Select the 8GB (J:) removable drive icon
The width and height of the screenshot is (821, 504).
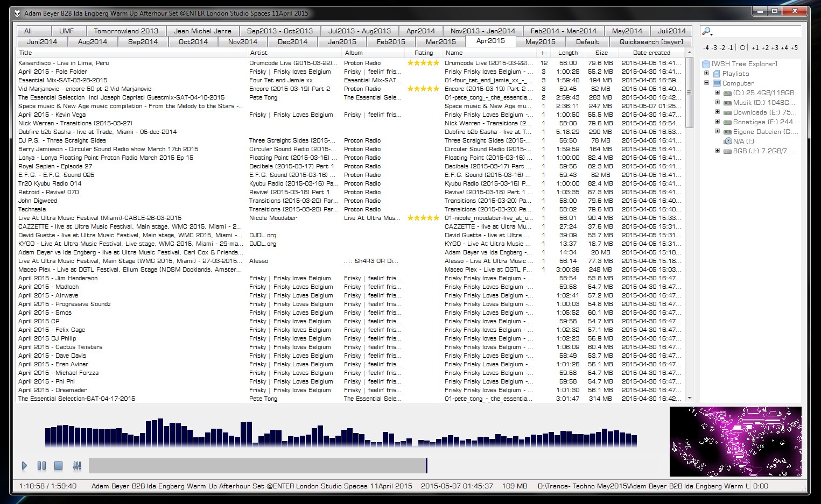(727, 151)
